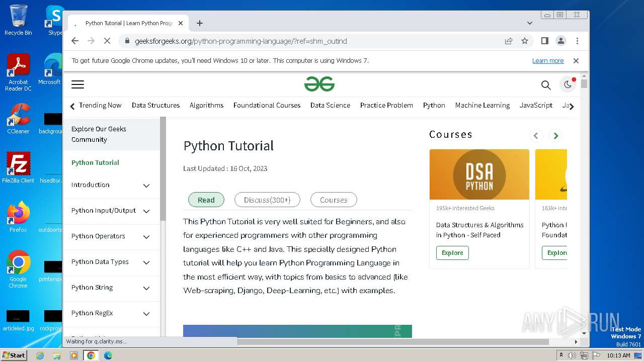Viewport: 644px width, 362px height.
Task: Open Machine Learning topic
Action: tap(482, 105)
